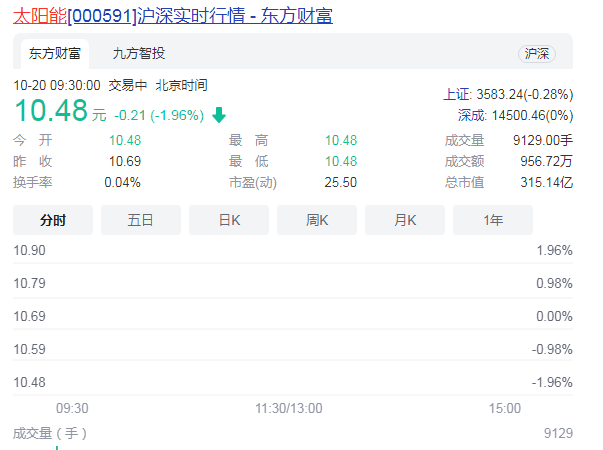Click the 今开 value 10.48
This screenshot has height=450, width=603.
point(125,140)
